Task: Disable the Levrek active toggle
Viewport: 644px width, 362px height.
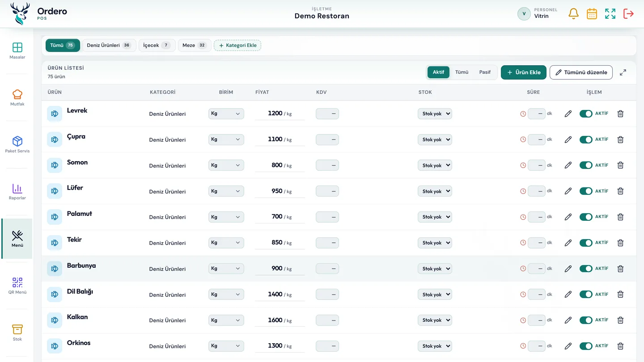Action: tap(586, 114)
